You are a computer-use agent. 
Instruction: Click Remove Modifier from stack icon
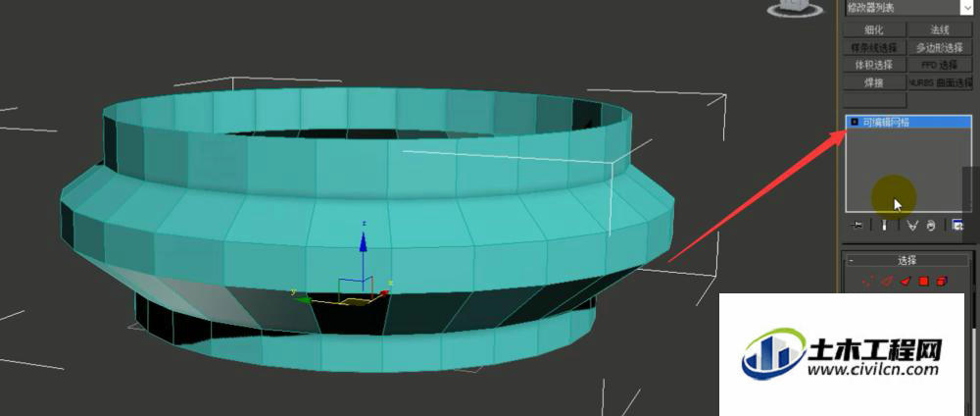(x=931, y=226)
